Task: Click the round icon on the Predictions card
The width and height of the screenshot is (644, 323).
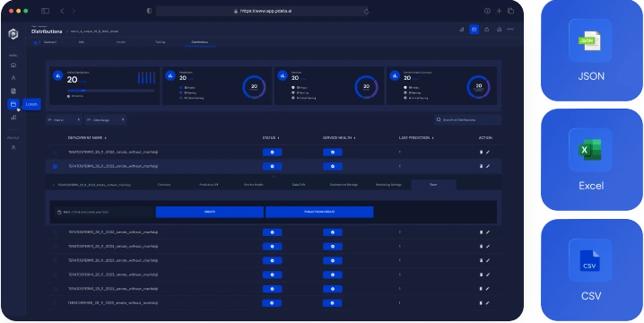Action: click(170, 75)
